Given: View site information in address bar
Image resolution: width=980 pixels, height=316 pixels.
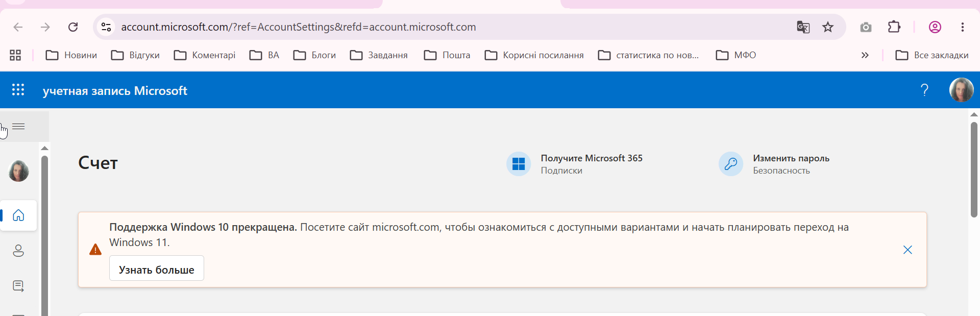Looking at the screenshot, I should 106,27.
